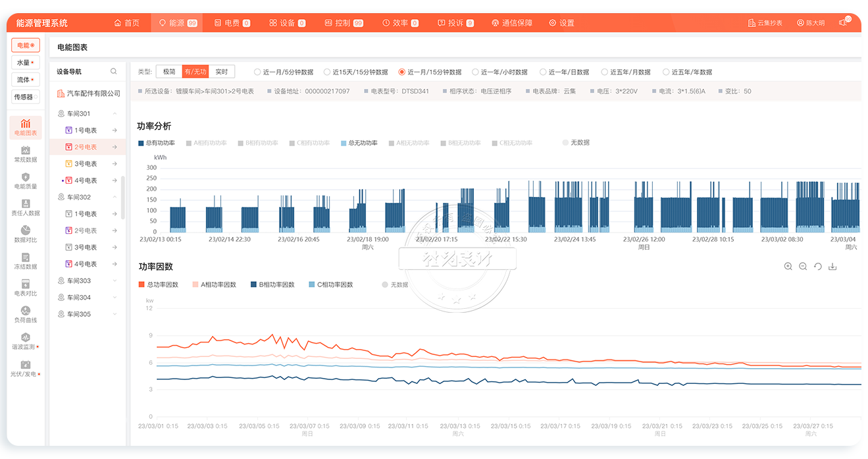Screen dimensions: 868x459
Task: Open the 电费 top menu
Action: pos(232,23)
